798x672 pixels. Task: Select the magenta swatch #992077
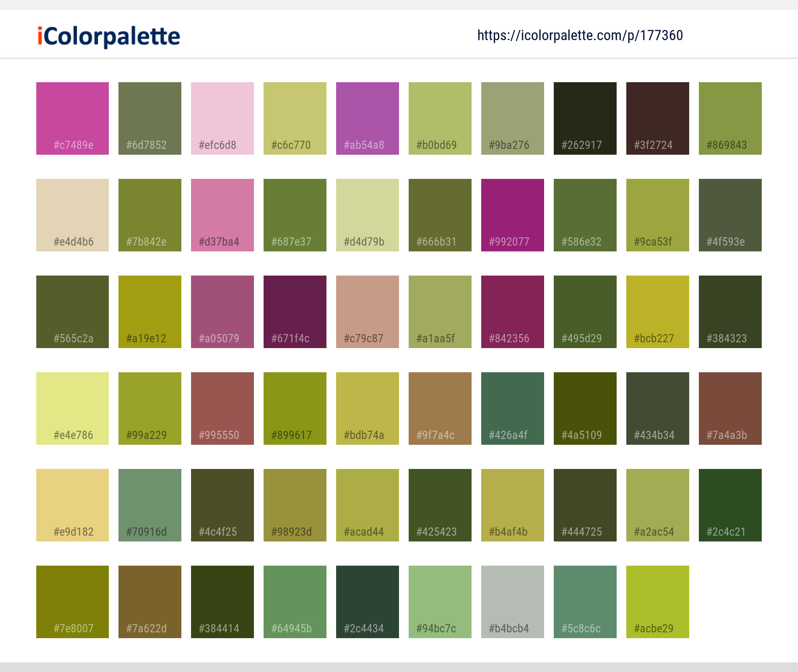tap(512, 215)
